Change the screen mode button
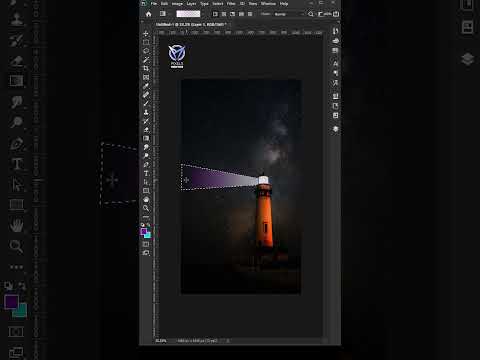The image size is (480, 360). click(x=146, y=253)
